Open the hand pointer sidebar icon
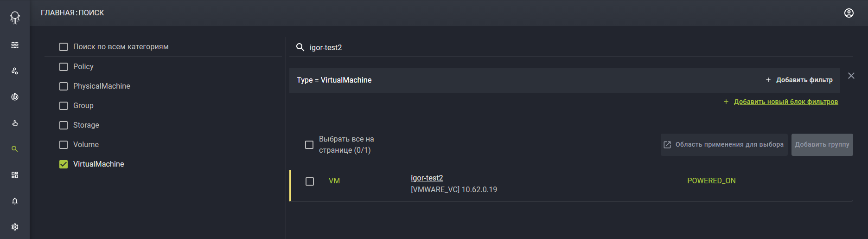The image size is (868, 239). click(x=15, y=123)
